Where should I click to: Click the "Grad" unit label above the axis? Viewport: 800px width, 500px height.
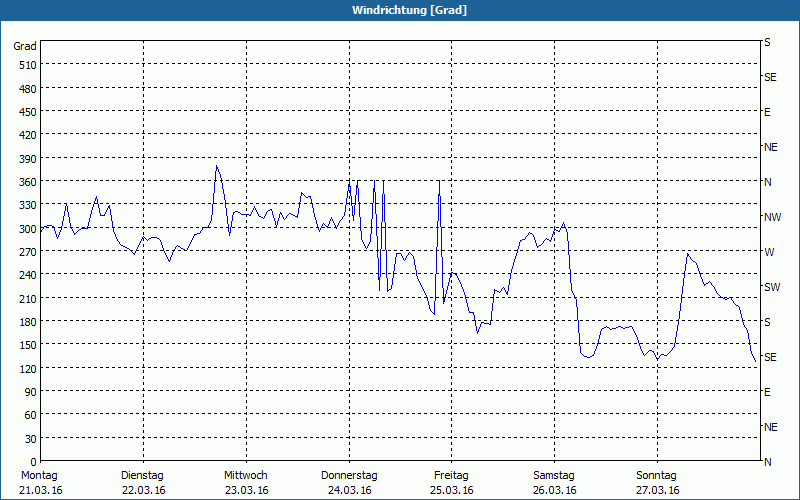(x=25, y=46)
